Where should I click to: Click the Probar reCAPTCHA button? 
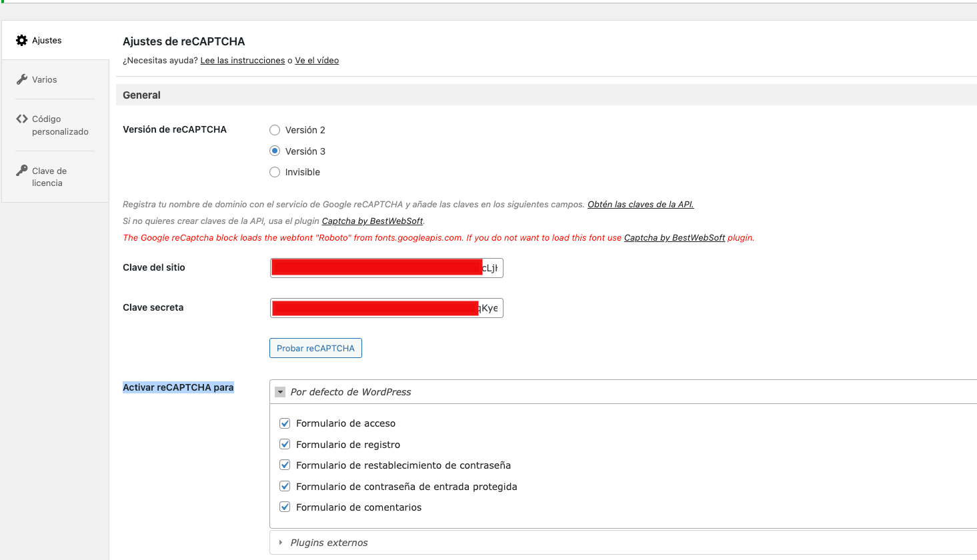[315, 348]
